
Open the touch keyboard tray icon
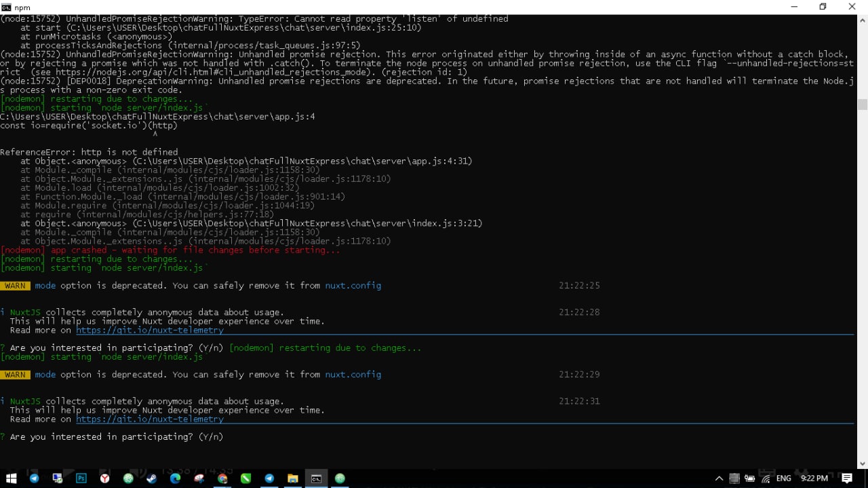[x=734, y=478]
